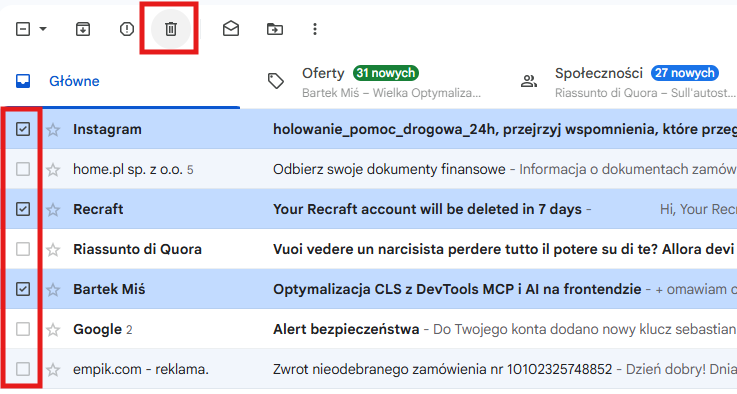The image size is (737, 394).
Task: Open the Riassunto di Quora sender name
Action: (137, 249)
